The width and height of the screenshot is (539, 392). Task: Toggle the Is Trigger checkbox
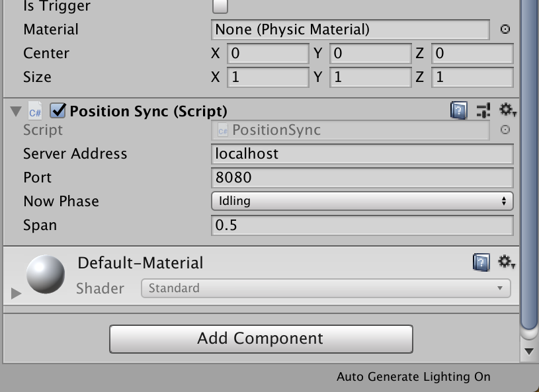220,6
